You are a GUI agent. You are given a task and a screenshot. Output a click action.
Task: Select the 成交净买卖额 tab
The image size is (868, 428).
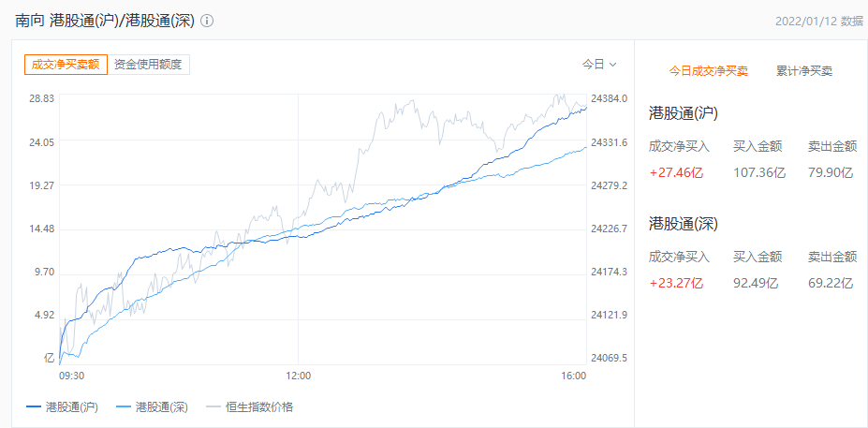pos(66,65)
